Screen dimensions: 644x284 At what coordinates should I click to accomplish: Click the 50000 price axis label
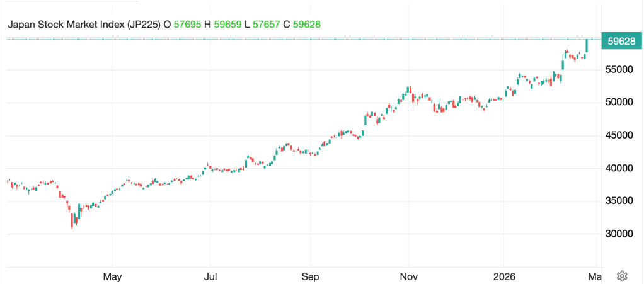tap(619, 102)
